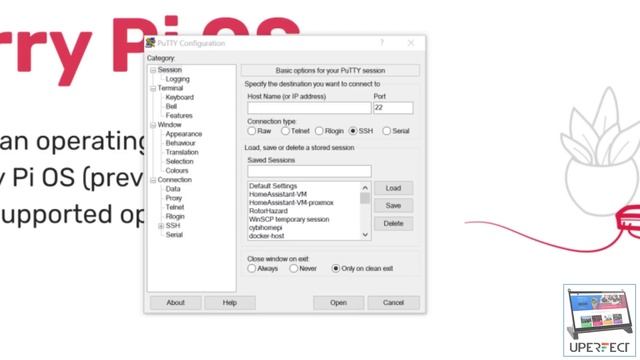Click the Host Name input field
This screenshot has width=640, height=360.
(309, 108)
